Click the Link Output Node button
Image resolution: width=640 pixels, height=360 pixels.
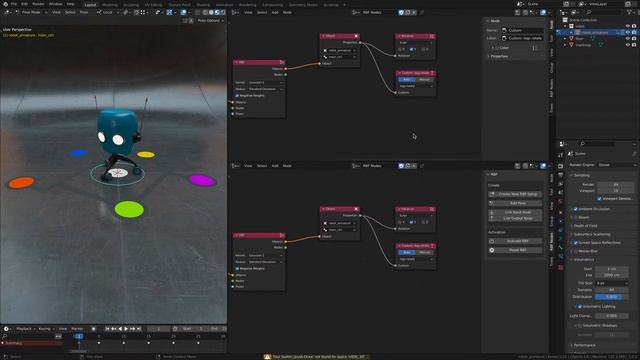pyautogui.click(x=516, y=218)
